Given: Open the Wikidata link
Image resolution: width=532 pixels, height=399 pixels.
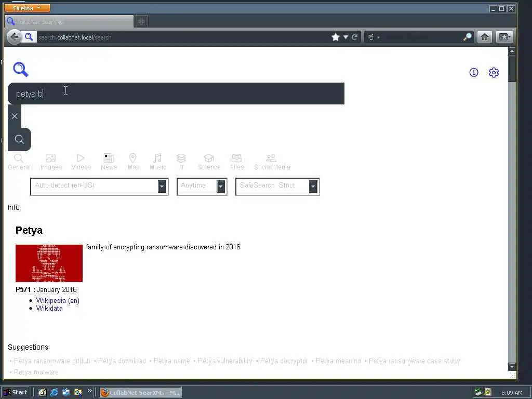Looking at the screenshot, I should [x=49, y=309].
